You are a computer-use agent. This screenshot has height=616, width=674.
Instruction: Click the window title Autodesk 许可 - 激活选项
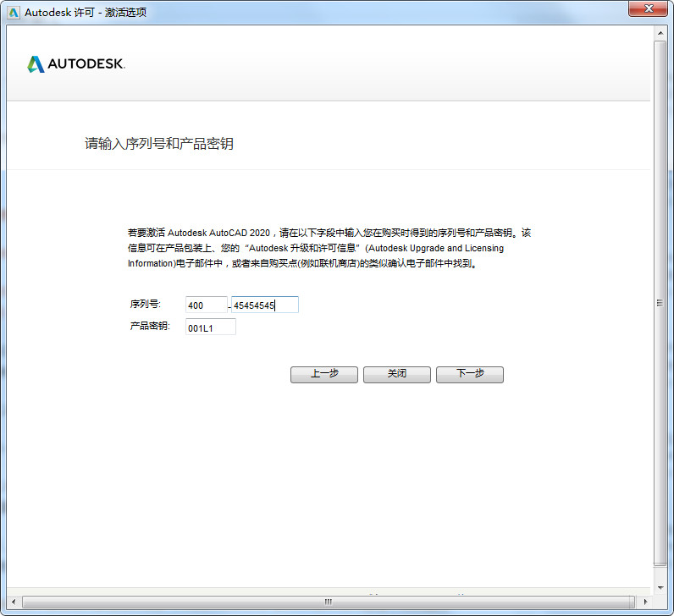[86, 13]
